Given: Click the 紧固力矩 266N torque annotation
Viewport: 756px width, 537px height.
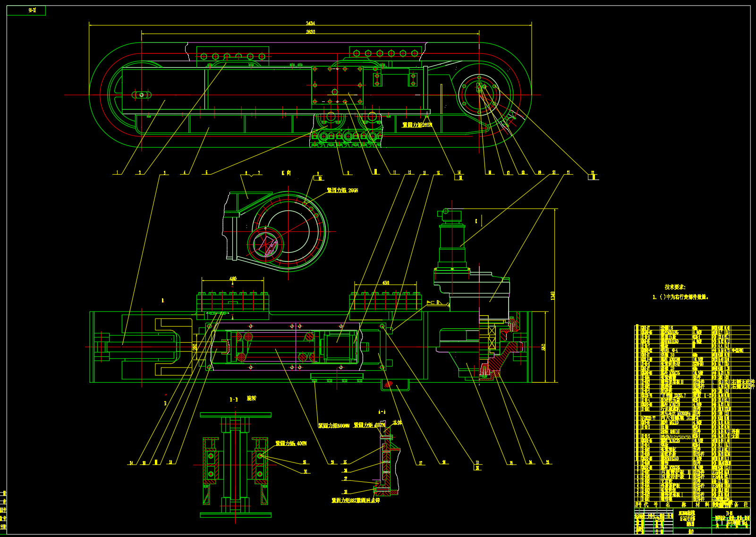Looking at the screenshot, I should [342, 191].
